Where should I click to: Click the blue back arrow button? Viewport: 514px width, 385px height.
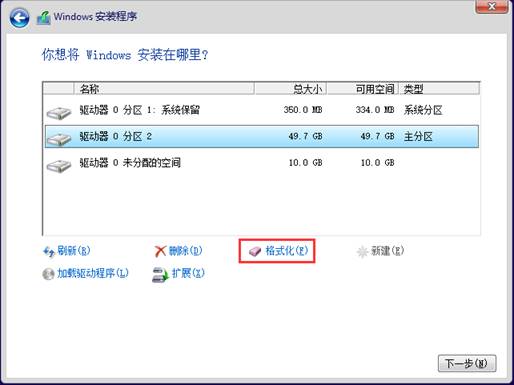[19, 18]
